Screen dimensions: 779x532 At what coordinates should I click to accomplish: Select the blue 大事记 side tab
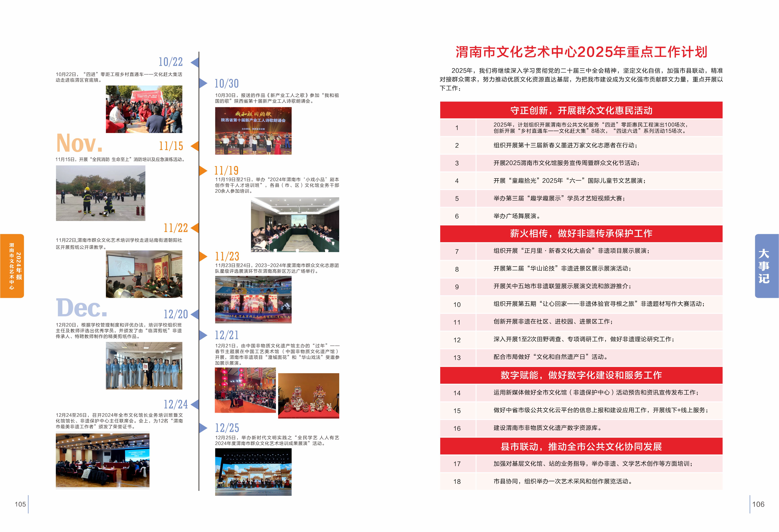767,266
